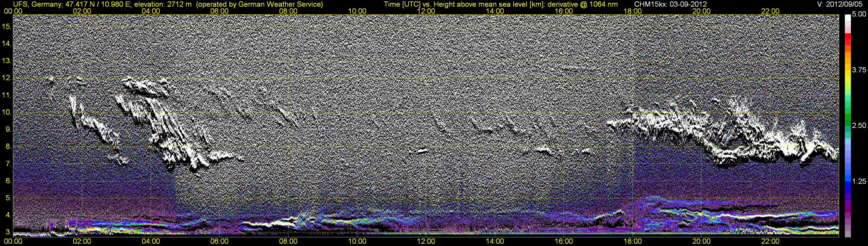Pick "06:00" on the bottom time axis

click(x=219, y=241)
